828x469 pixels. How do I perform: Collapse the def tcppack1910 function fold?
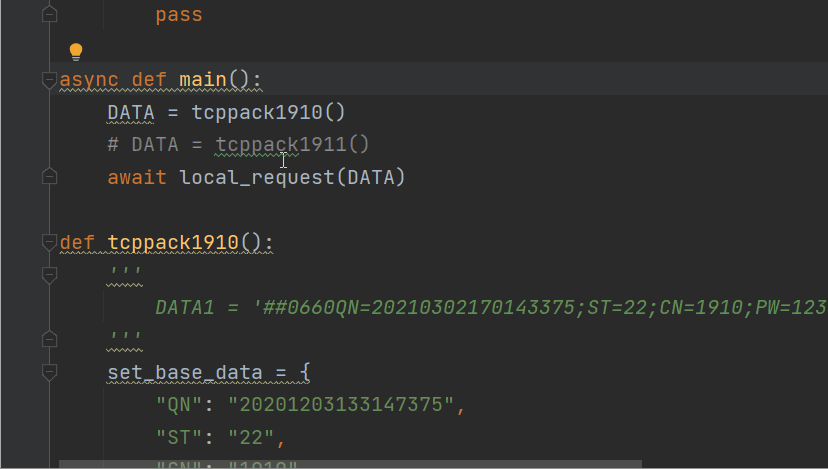(x=49, y=242)
